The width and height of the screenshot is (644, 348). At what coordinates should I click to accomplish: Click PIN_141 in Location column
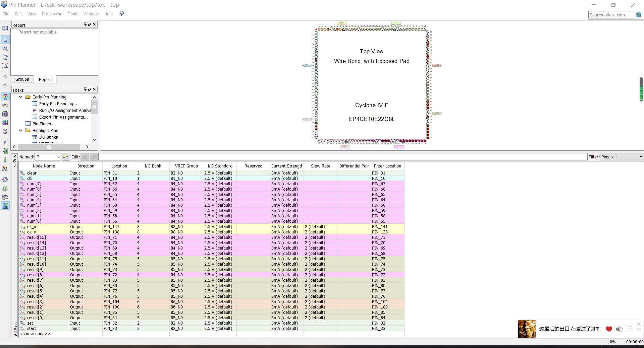111,227
